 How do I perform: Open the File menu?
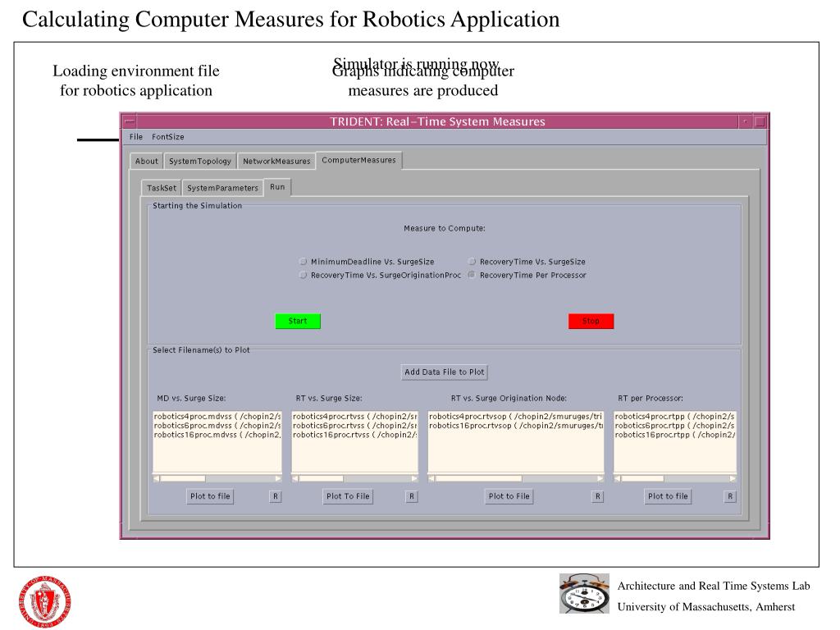click(x=136, y=137)
